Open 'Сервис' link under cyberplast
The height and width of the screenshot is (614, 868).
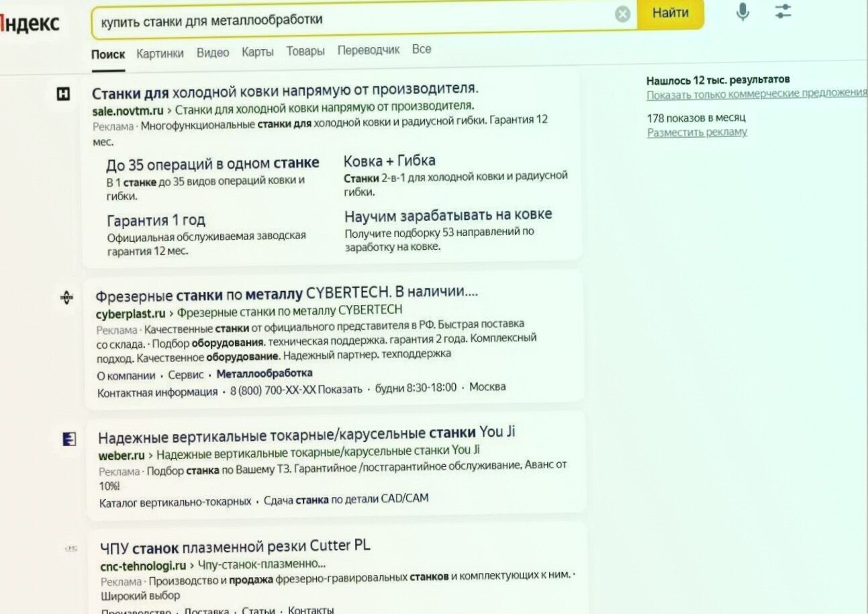point(185,376)
